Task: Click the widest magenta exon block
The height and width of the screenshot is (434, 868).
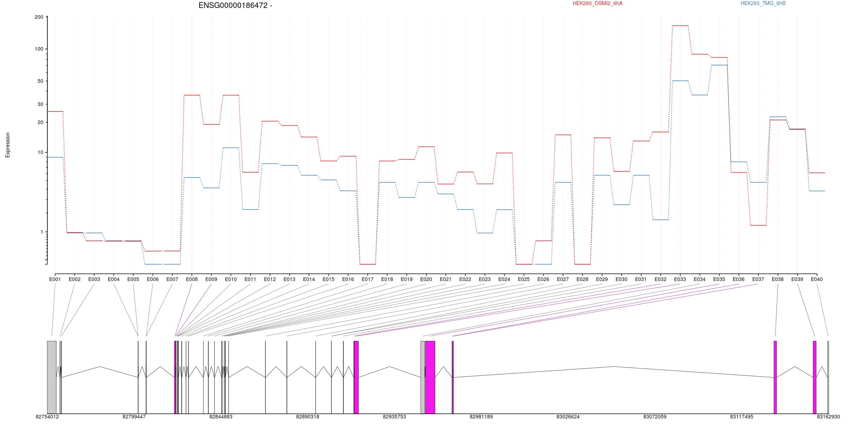Action: coord(430,377)
